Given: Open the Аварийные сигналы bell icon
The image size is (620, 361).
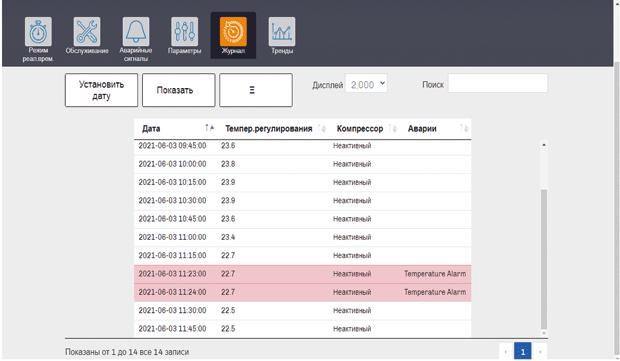Looking at the screenshot, I should pos(136,31).
